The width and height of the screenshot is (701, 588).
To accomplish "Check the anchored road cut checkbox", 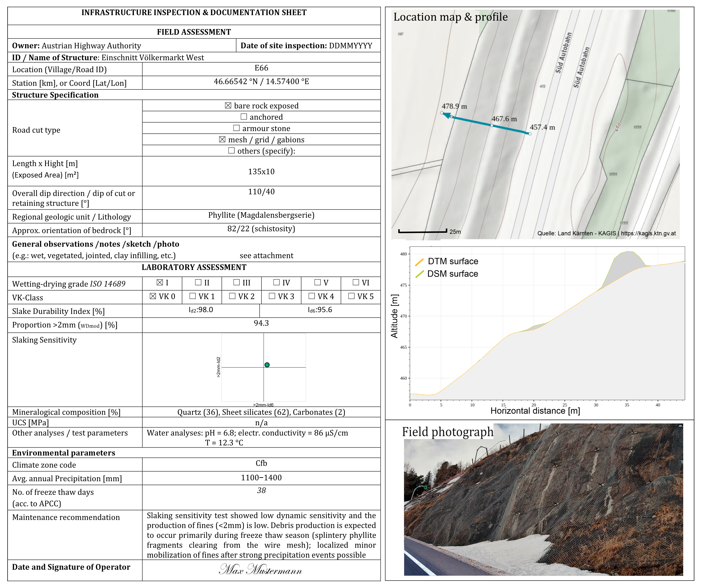I will tap(244, 117).
